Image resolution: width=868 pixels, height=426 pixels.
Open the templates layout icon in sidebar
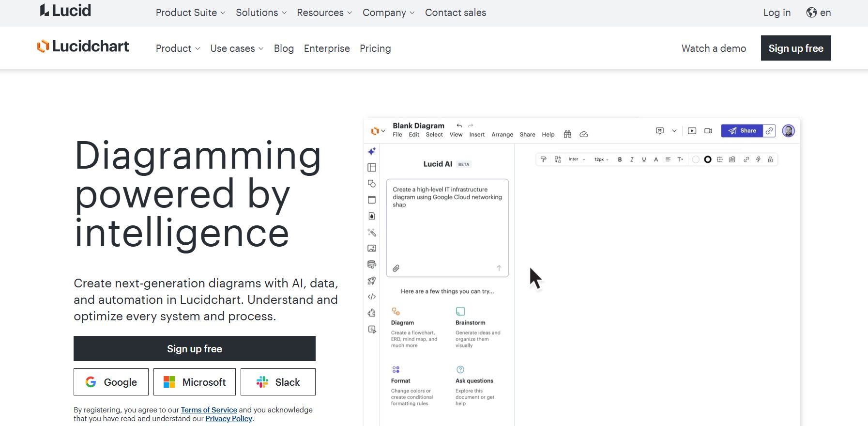click(372, 168)
